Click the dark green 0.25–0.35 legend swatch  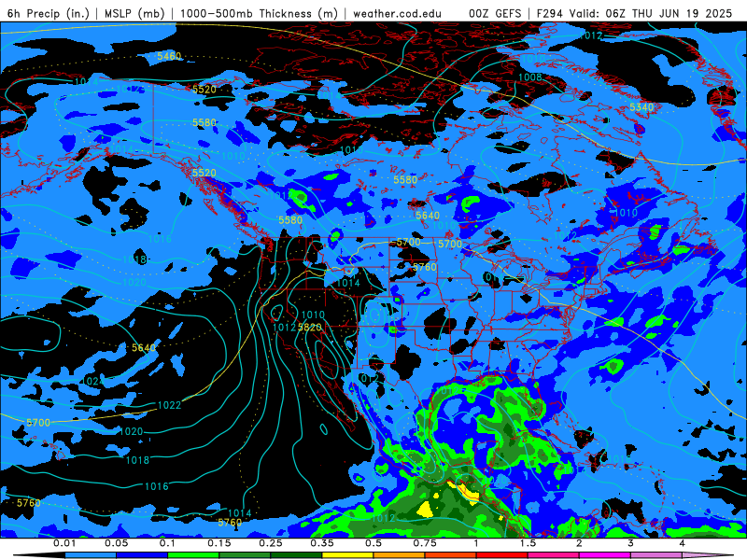pyautogui.click(x=296, y=555)
